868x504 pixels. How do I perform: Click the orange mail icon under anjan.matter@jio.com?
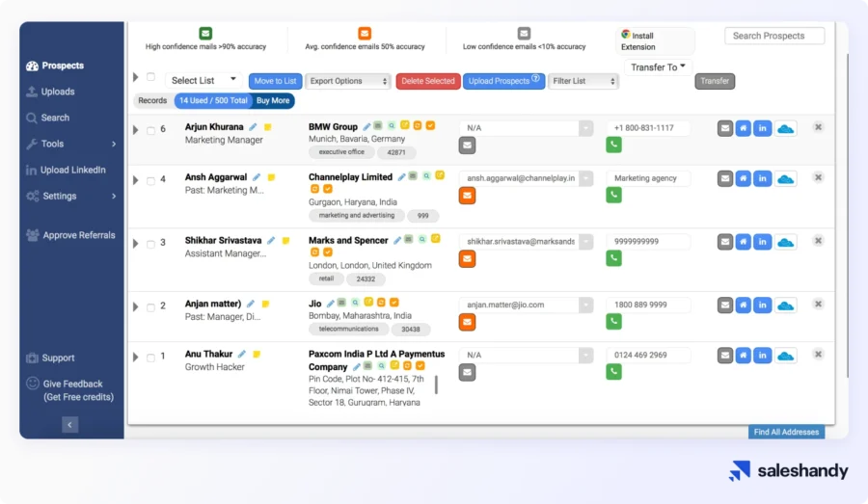[467, 322]
